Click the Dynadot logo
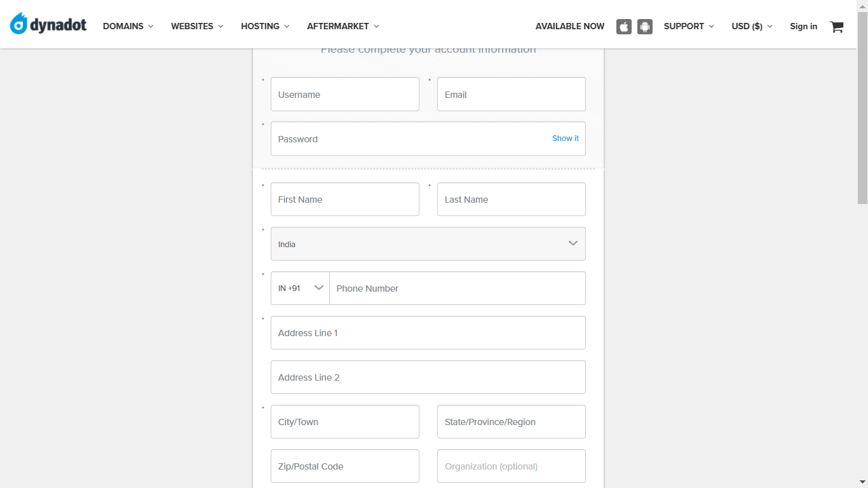868x488 pixels. tap(48, 24)
